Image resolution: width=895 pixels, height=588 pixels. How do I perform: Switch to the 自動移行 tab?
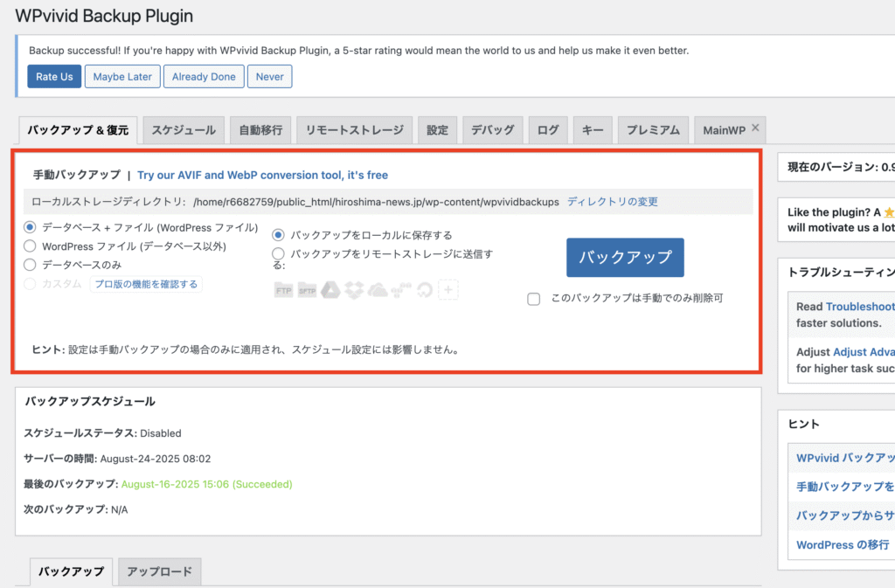pyautogui.click(x=260, y=130)
